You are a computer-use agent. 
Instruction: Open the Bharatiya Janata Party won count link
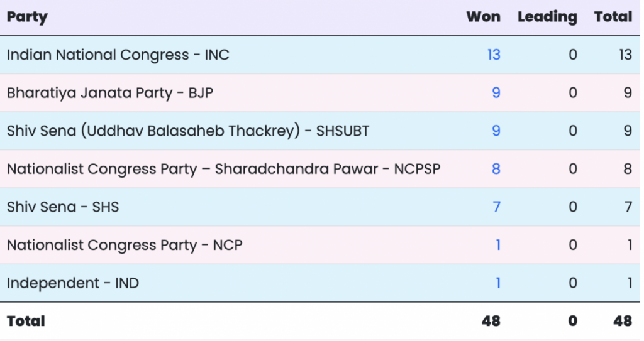tap(496, 93)
